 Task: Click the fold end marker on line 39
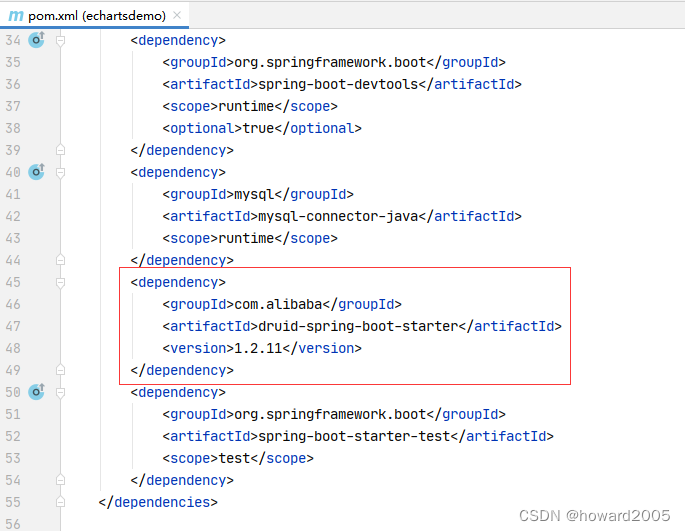[x=61, y=150]
